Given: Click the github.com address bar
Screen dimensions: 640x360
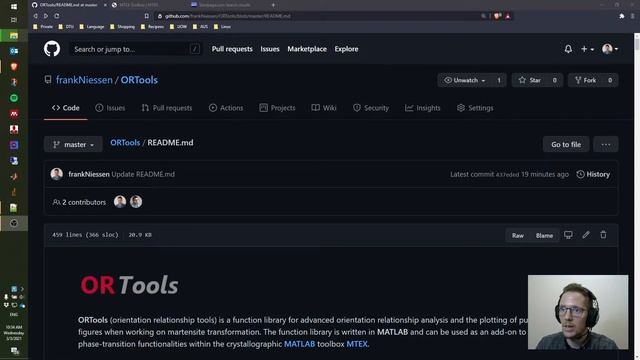Looking at the screenshot, I should 318,16.
